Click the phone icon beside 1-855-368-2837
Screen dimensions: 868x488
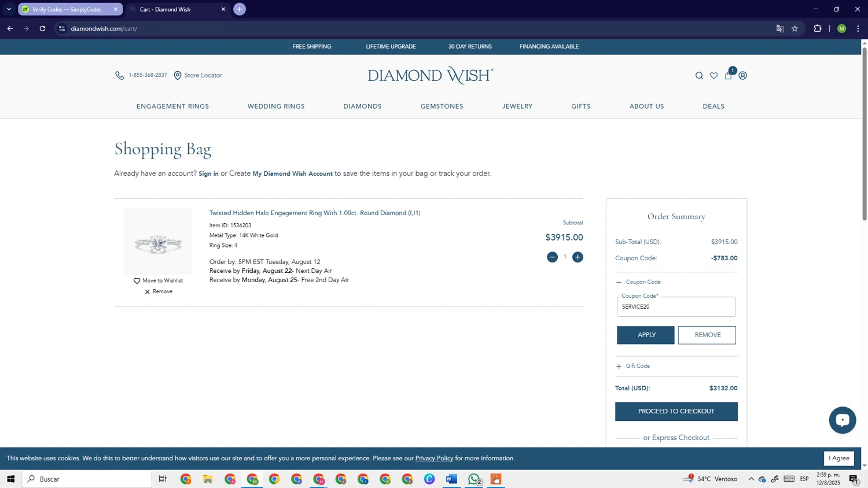(x=119, y=75)
